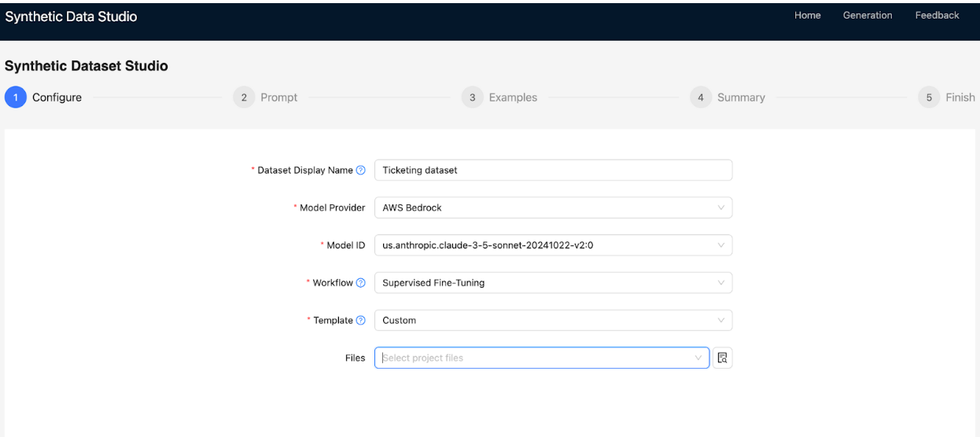The image size is (980, 437).
Task: Click the Workflow help question icon
Action: (361, 283)
